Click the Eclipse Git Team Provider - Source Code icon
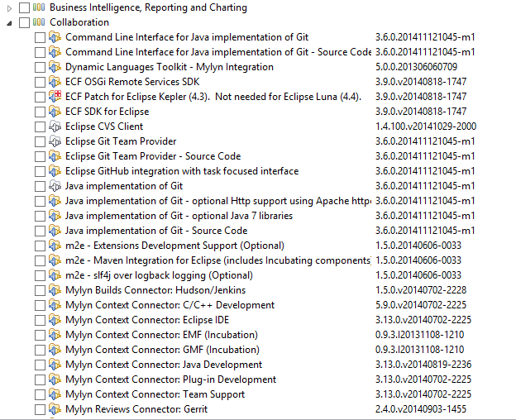516x420 pixels. pyautogui.click(x=55, y=156)
